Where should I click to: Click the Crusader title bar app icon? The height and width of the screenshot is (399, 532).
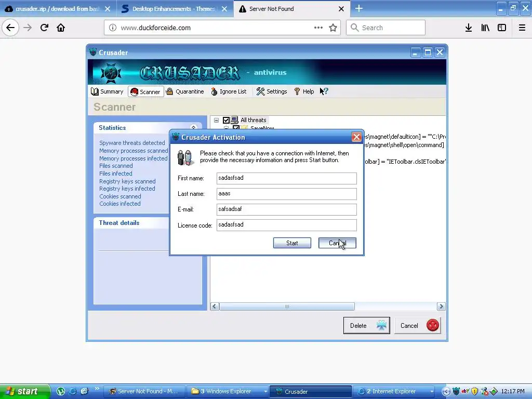tap(93, 52)
